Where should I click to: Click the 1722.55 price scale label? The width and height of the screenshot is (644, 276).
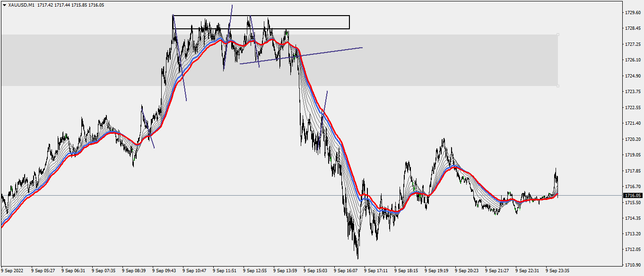click(632, 108)
